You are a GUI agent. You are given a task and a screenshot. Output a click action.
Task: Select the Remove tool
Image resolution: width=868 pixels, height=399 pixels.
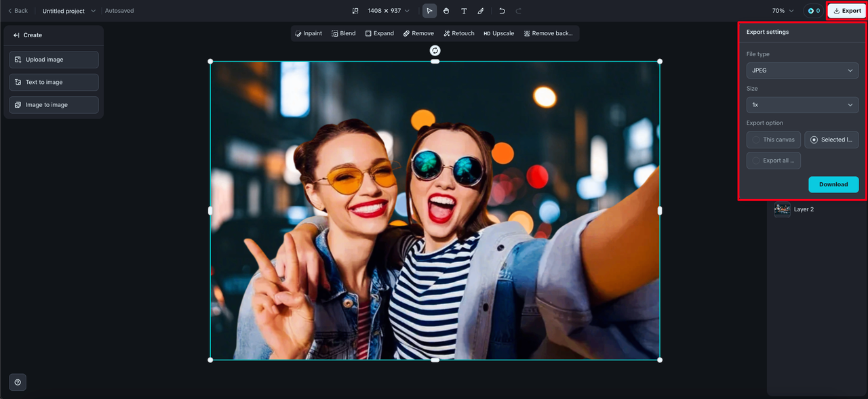pos(418,33)
